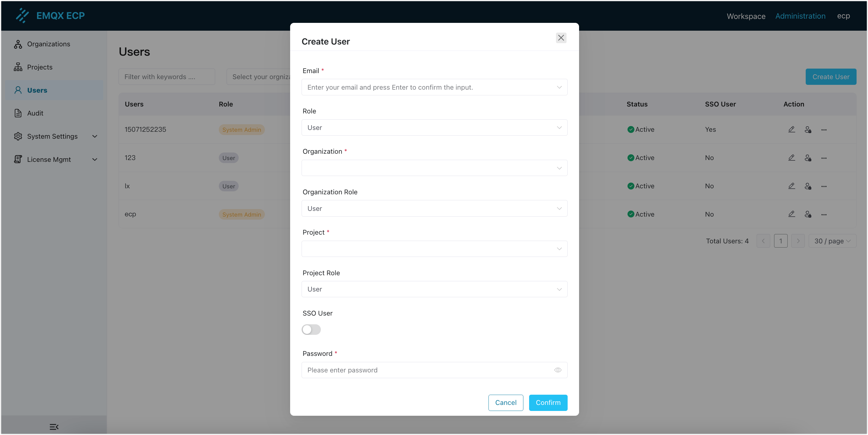Click the Organizations sidebar icon

tap(18, 44)
